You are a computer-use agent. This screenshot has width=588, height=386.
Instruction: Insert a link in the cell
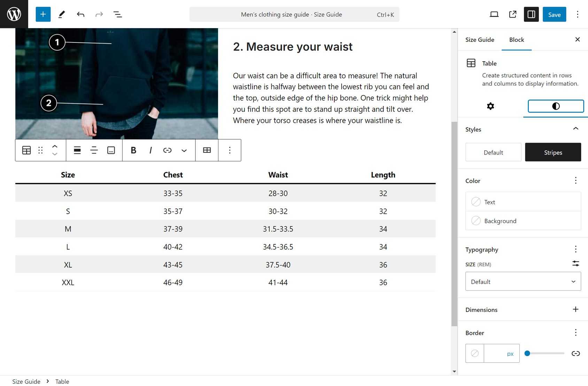pyautogui.click(x=167, y=150)
